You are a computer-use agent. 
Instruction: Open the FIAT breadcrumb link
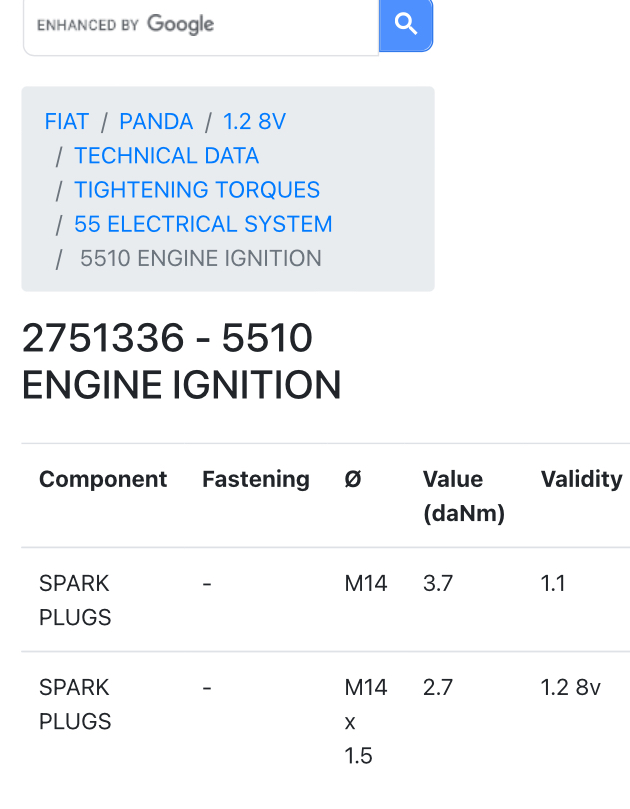tap(67, 122)
